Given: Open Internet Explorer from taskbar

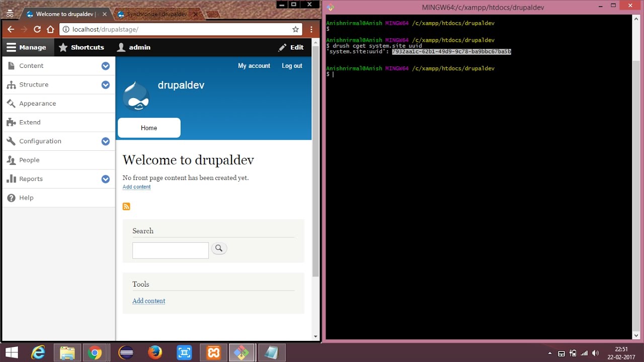Looking at the screenshot, I should coord(38,352).
